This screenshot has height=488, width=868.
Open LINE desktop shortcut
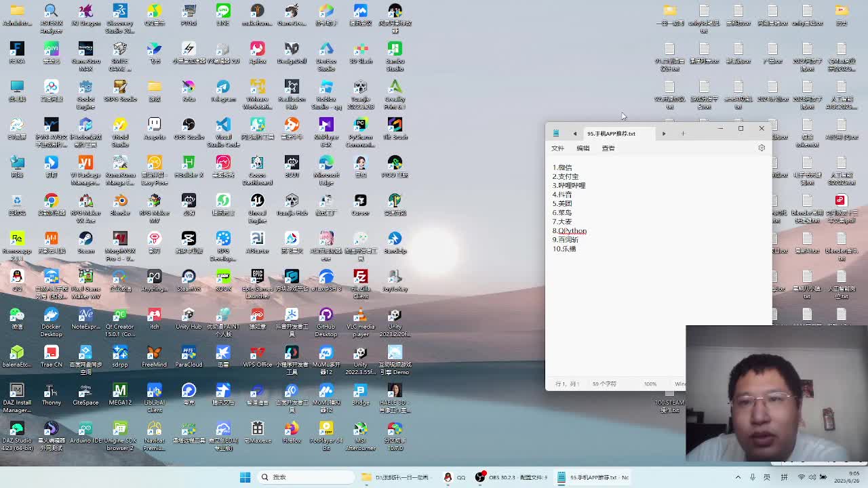tap(223, 15)
